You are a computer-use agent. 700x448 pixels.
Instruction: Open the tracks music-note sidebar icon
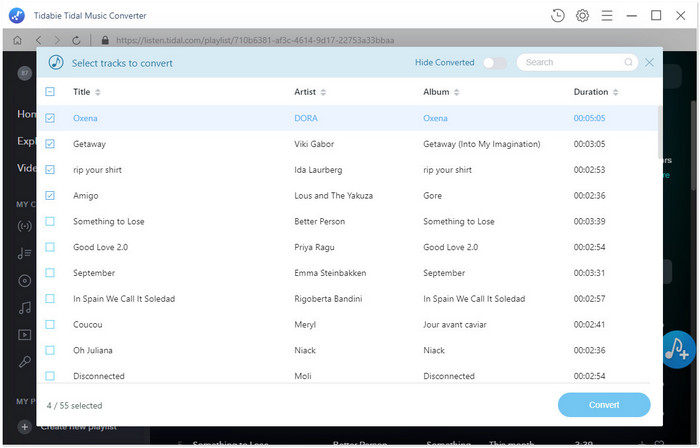[x=25, y=307]
